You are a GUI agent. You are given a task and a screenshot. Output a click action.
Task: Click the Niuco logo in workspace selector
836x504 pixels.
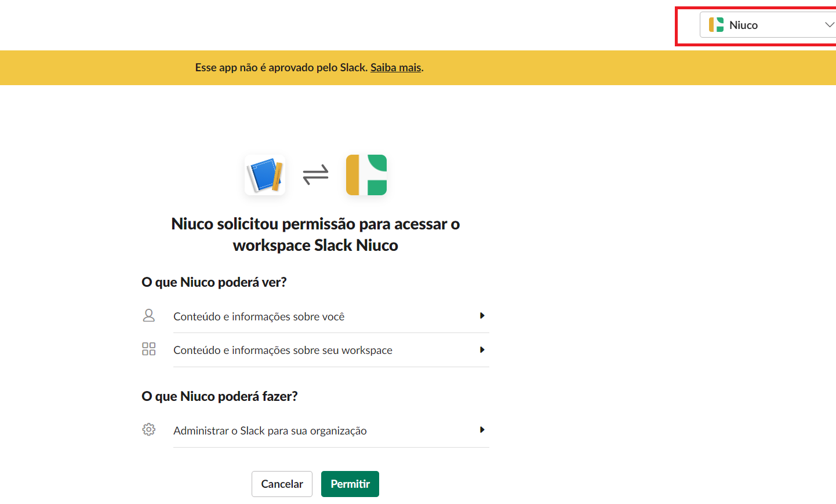716,25
